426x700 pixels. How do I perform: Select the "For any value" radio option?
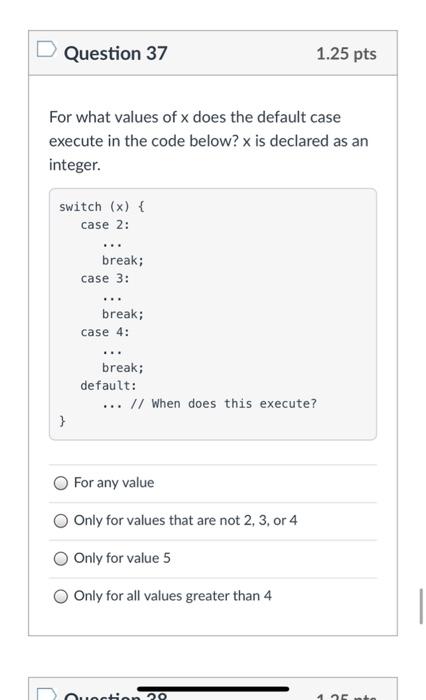[61, 483]
